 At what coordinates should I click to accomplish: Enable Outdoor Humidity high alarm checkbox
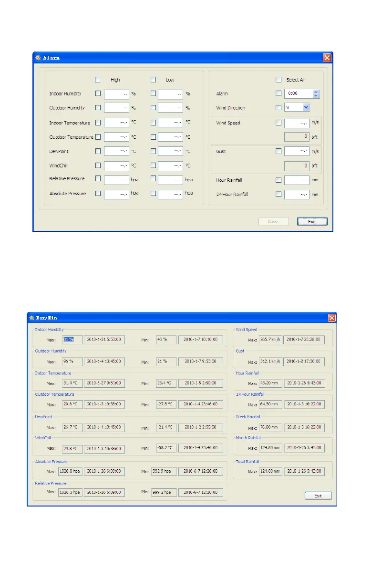point(98,108)
